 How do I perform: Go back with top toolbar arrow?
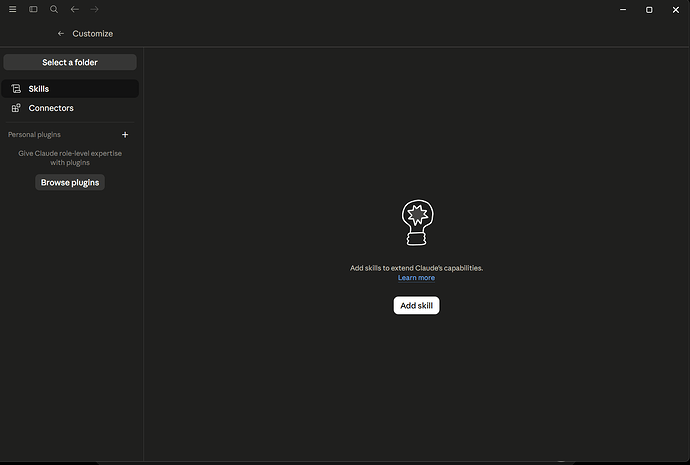74,9
